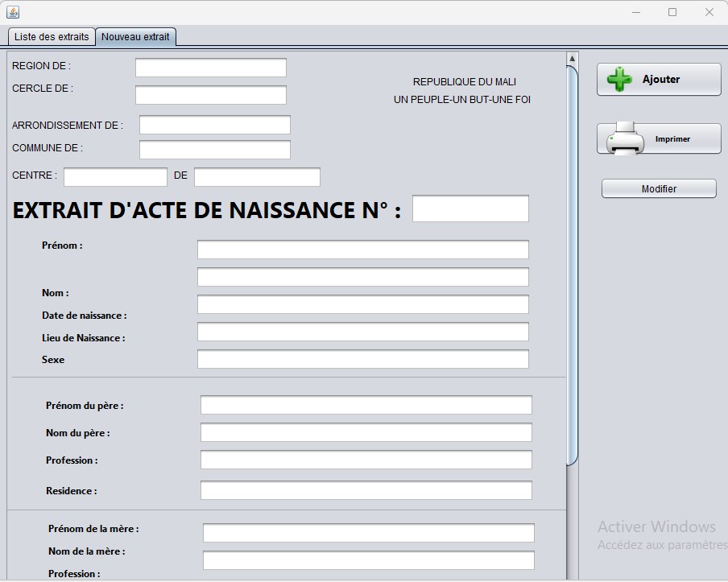This screenshot has height=582, width=728.
Task: Click the scrollbar up arrow
Action: coord(573,59)
